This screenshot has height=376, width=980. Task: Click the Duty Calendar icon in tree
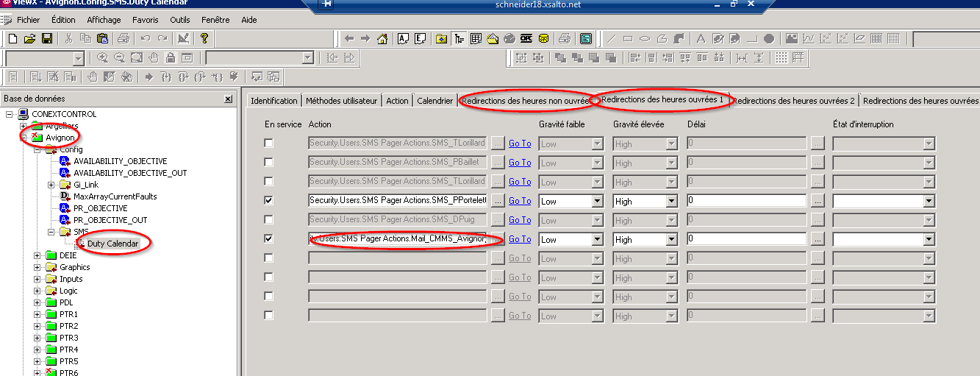(81, 244)
